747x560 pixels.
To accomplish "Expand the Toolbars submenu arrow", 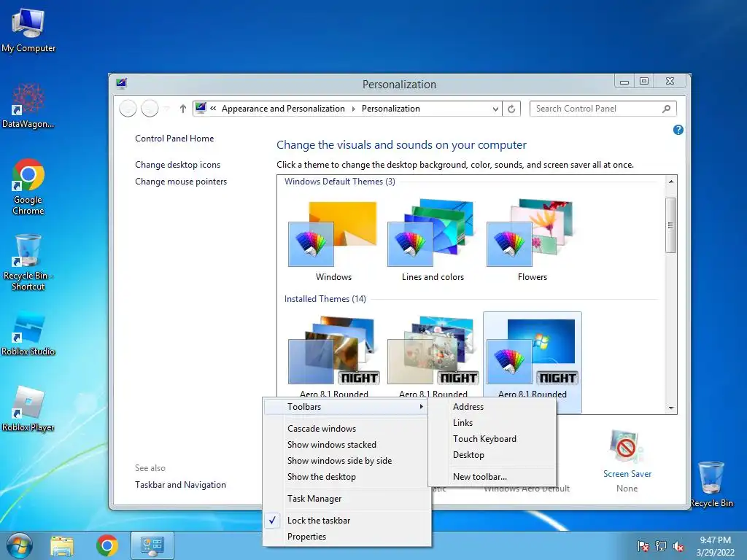I will point(421,407).
